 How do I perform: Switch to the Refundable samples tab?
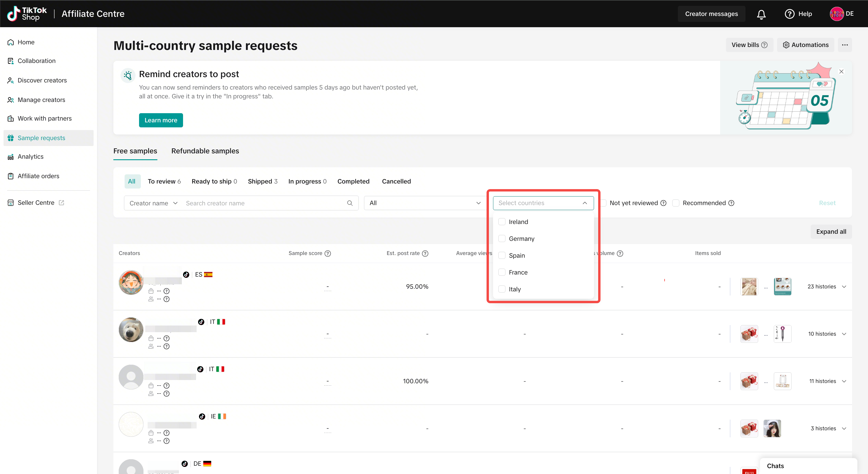(205, 151)
